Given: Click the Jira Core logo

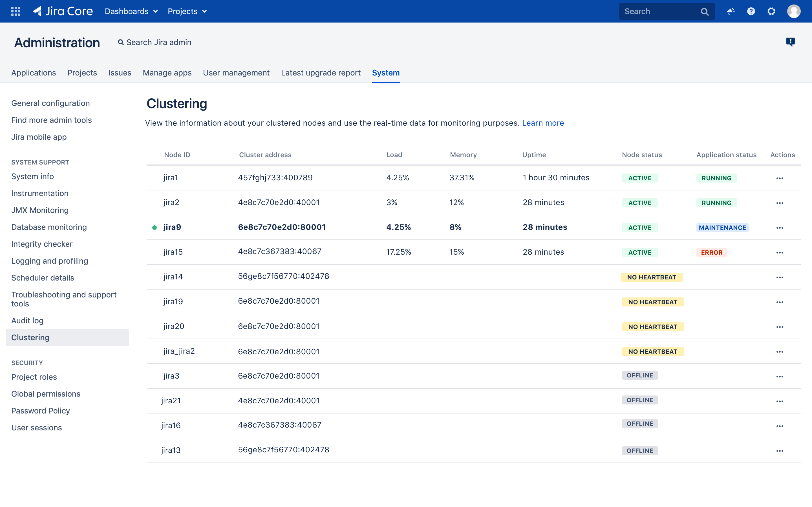Looking at the screenshot, I should click(63, 11).
